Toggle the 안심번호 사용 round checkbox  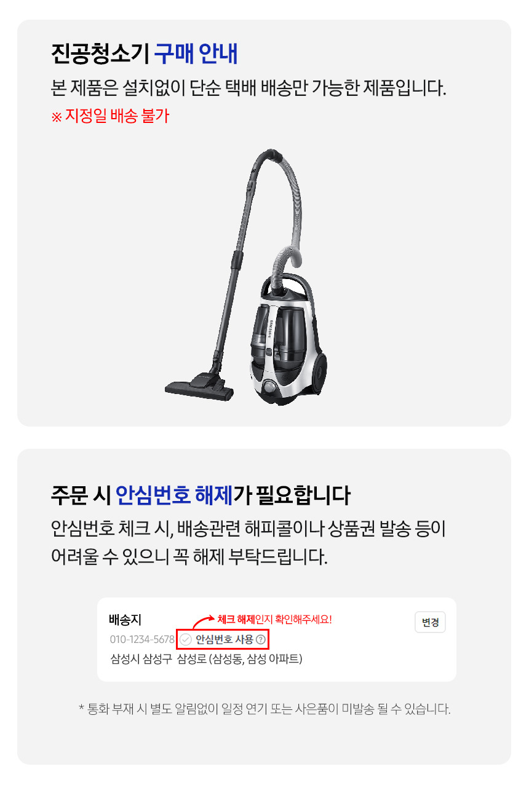click(186, 640)
